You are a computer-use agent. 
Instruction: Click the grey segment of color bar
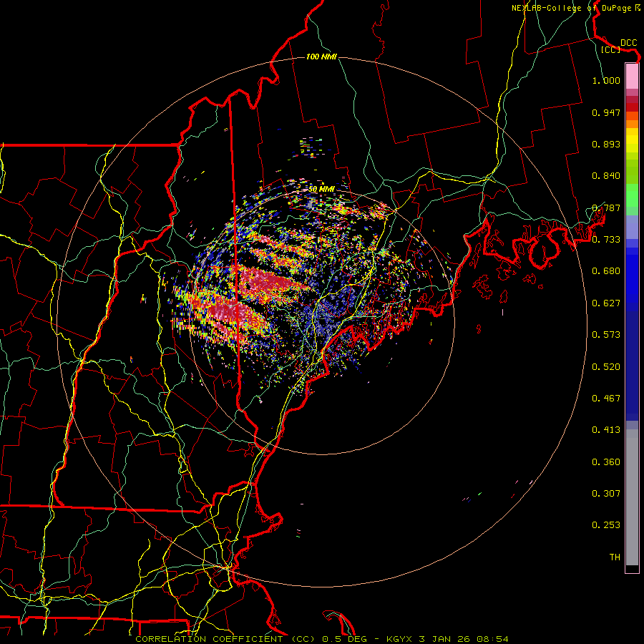(632, 497)
